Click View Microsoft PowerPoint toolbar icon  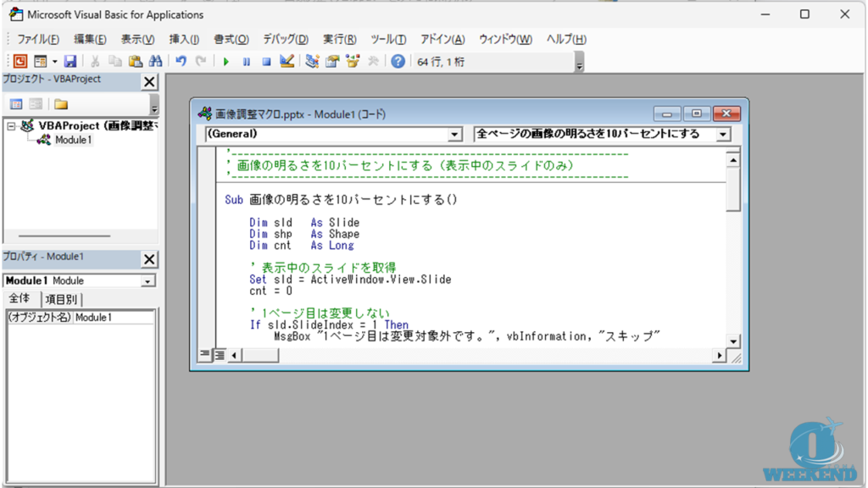tap(20, 61)
